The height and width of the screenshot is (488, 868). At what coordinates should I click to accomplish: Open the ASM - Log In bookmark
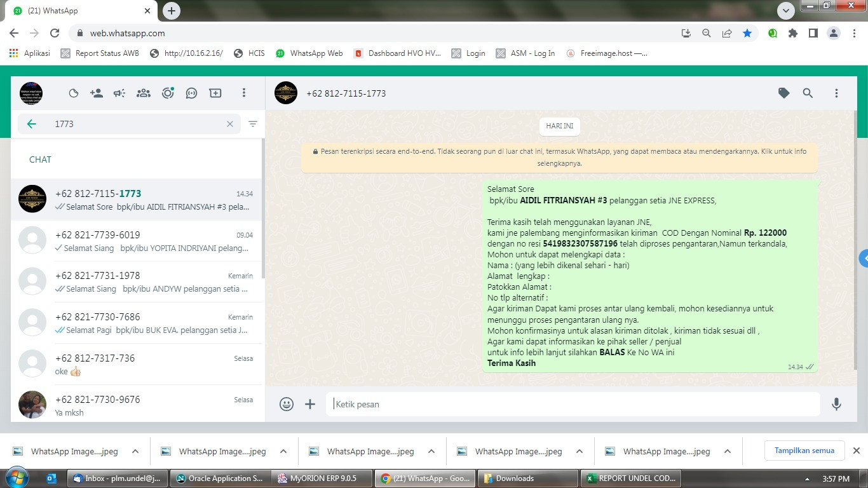526,53
